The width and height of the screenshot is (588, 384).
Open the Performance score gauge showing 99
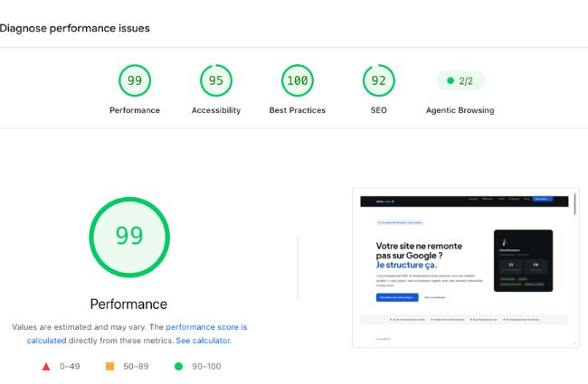click(x=135, y=80)
